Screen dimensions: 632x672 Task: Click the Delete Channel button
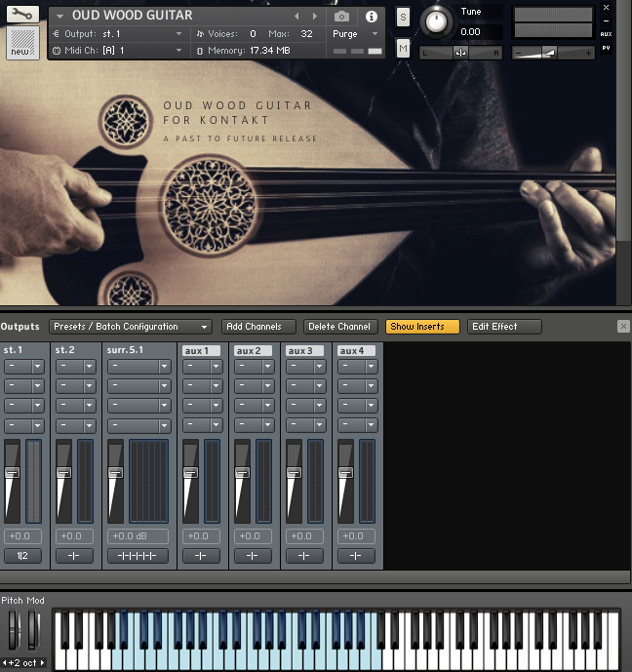tap(338, 327)
